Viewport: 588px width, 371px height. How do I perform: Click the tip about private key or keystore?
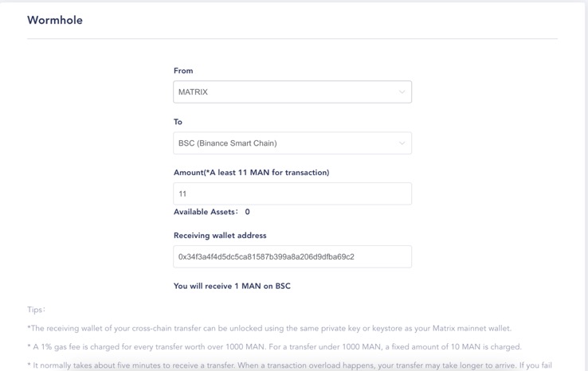pyautogui.click(x=269, y=328)
